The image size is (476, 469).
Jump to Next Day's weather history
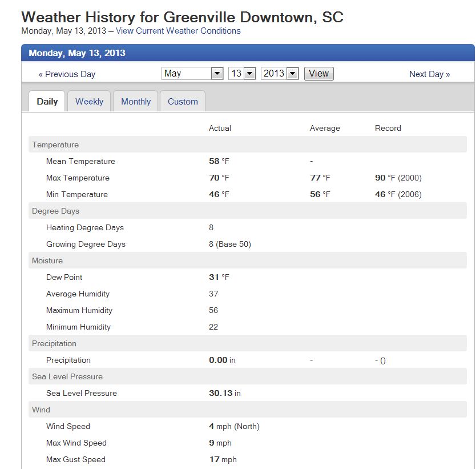tap(429, 74)
